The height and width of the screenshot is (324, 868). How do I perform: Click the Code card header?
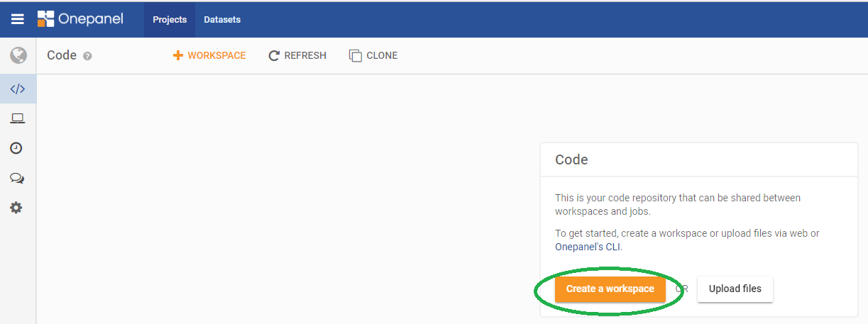(x=571, y=160)
